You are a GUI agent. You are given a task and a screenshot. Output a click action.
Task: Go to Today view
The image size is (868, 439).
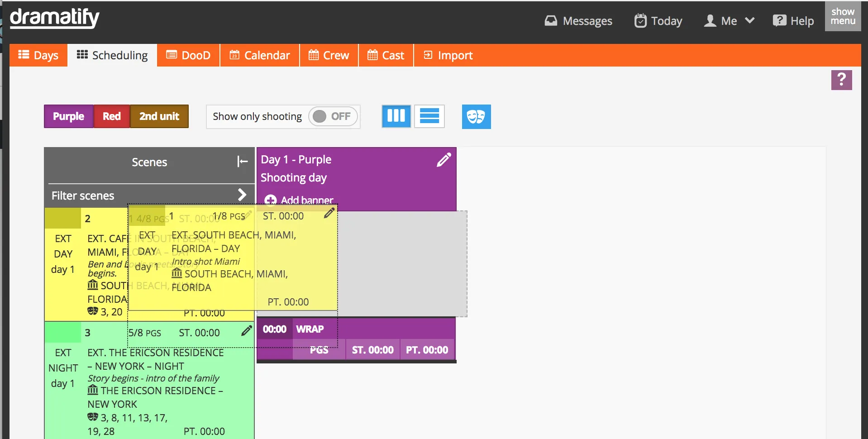[658, 21]
